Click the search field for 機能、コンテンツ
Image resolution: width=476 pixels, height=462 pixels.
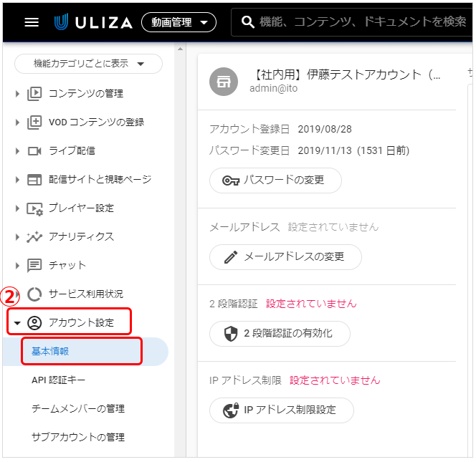point(352,22)
